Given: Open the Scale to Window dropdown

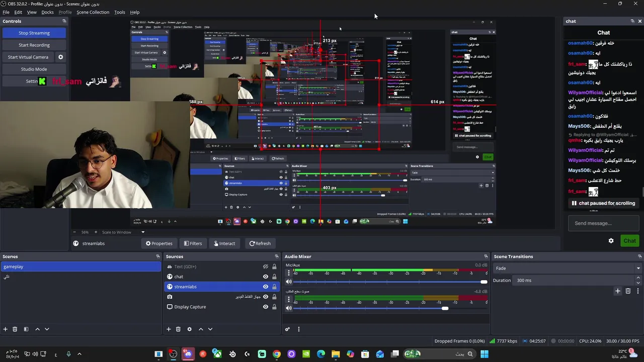Looking at the screenshot, I should click(x=123, y=232).
